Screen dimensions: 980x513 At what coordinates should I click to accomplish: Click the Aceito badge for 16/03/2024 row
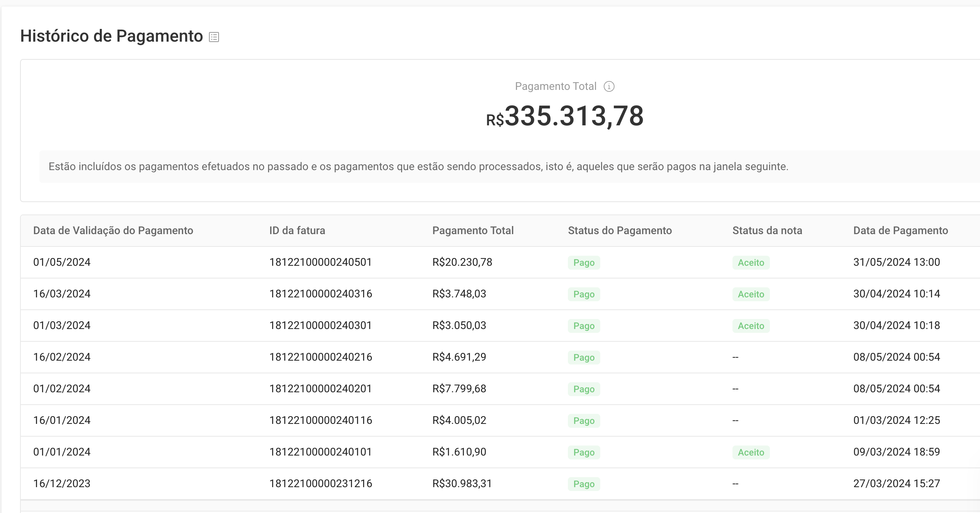pyautogui.click(x=751, y=294)
